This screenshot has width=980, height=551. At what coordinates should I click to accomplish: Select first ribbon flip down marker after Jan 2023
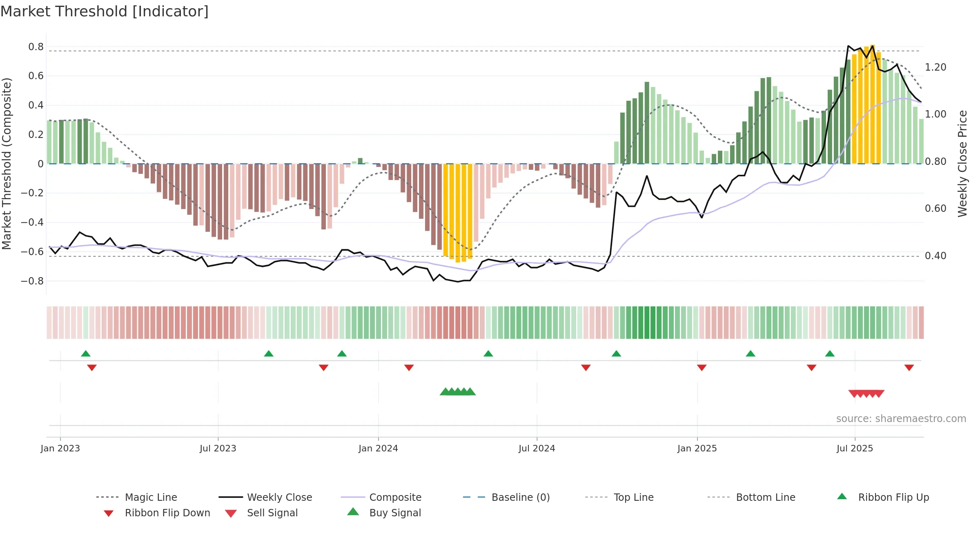tap(92, 368)
